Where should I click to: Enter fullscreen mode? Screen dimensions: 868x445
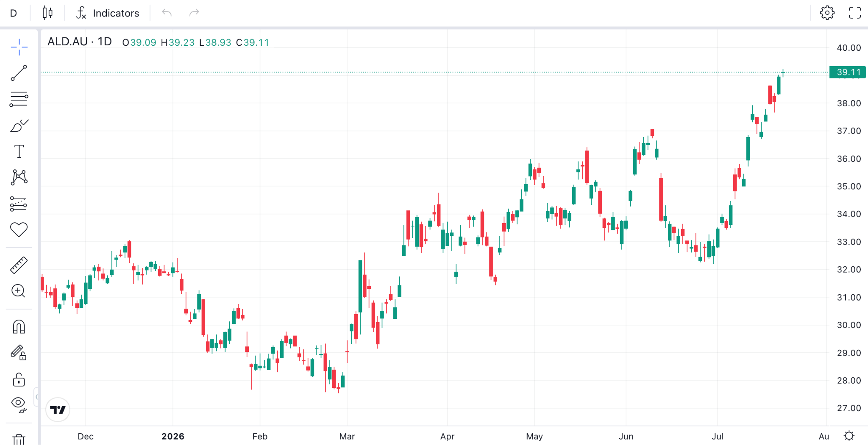[x=855, y=13]
